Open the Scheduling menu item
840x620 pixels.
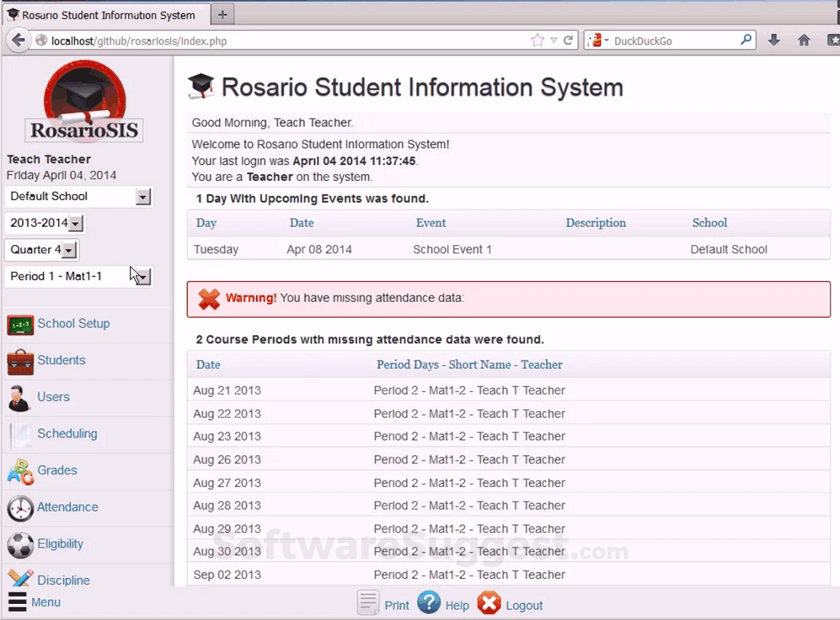pos(67,434)
